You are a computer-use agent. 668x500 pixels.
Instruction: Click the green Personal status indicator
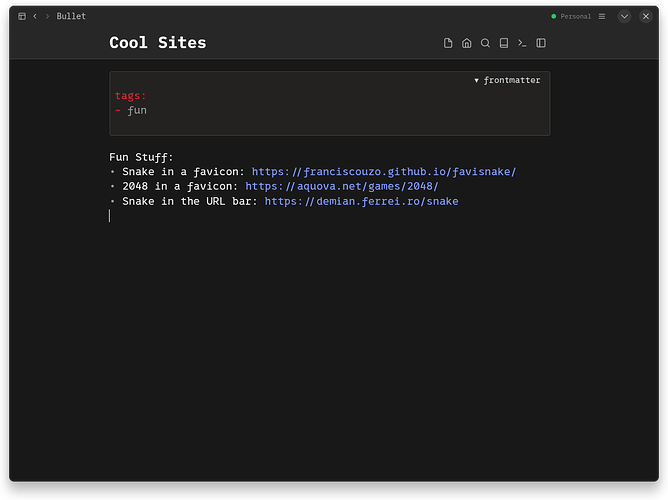(x=554, y=16)
